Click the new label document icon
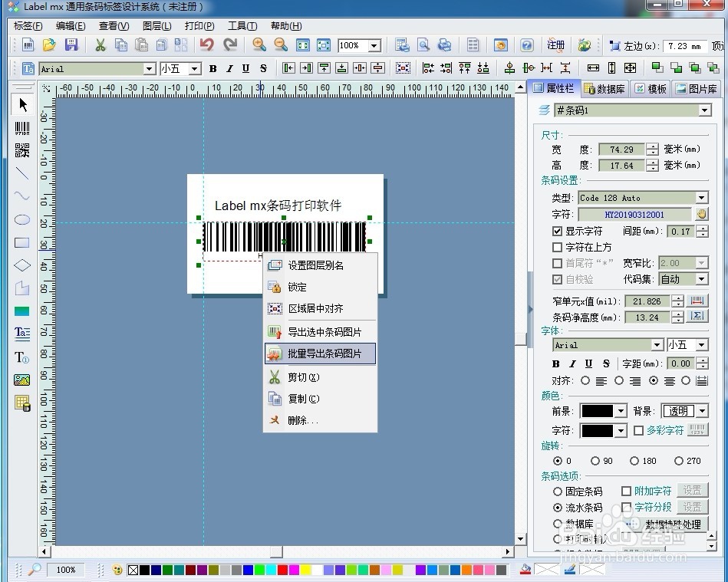The width and height of the screenshot is (728, 582). coord(28,45)
